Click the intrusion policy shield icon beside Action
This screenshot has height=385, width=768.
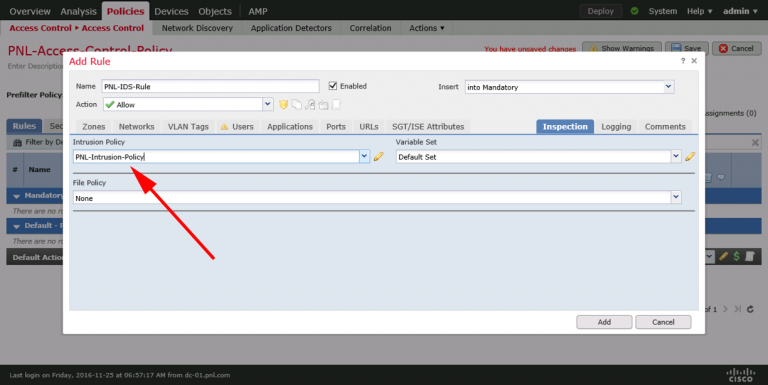(283, 104)
